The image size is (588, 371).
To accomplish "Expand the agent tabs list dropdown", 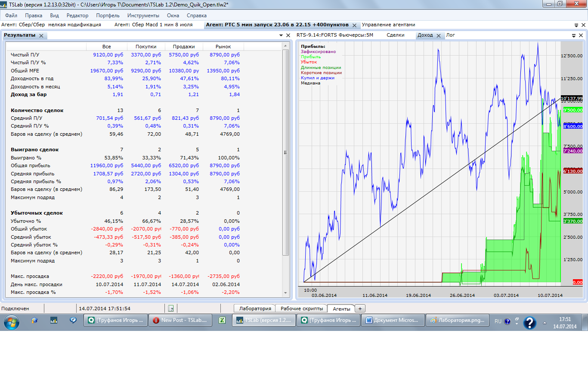I will pyautogui.click(x=577, y=25).
